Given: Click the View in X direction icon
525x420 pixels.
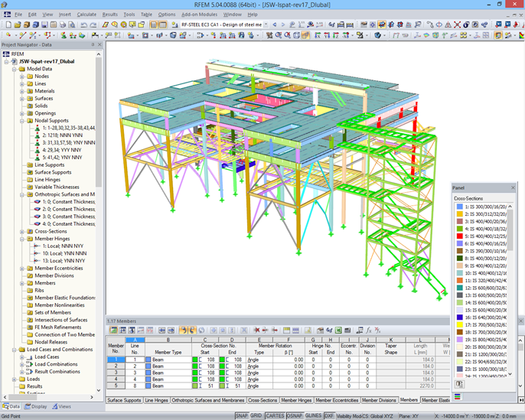Looking at the screenshot, I should click(x=318, y=35).
